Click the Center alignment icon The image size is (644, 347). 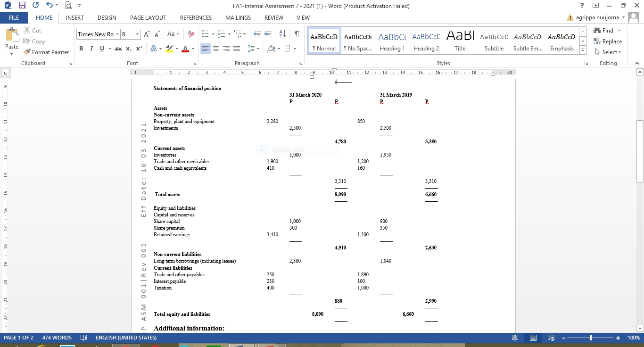point(216,49)
